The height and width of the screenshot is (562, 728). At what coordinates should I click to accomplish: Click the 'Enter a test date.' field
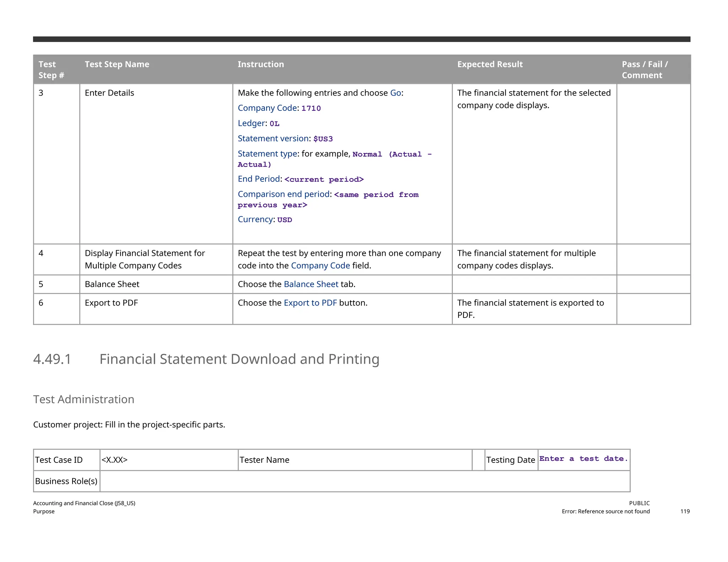(x=583, y=459)
